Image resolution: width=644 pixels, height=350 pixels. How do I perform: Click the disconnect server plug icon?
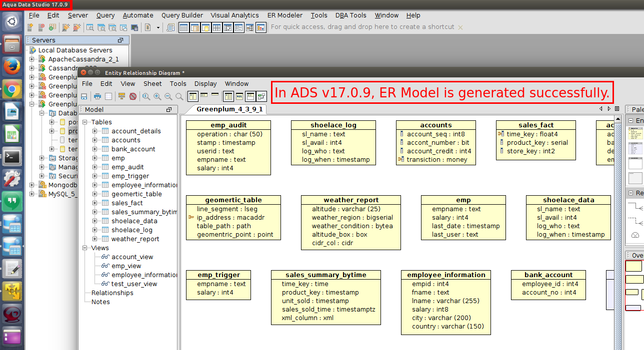[x=76, y=27]
